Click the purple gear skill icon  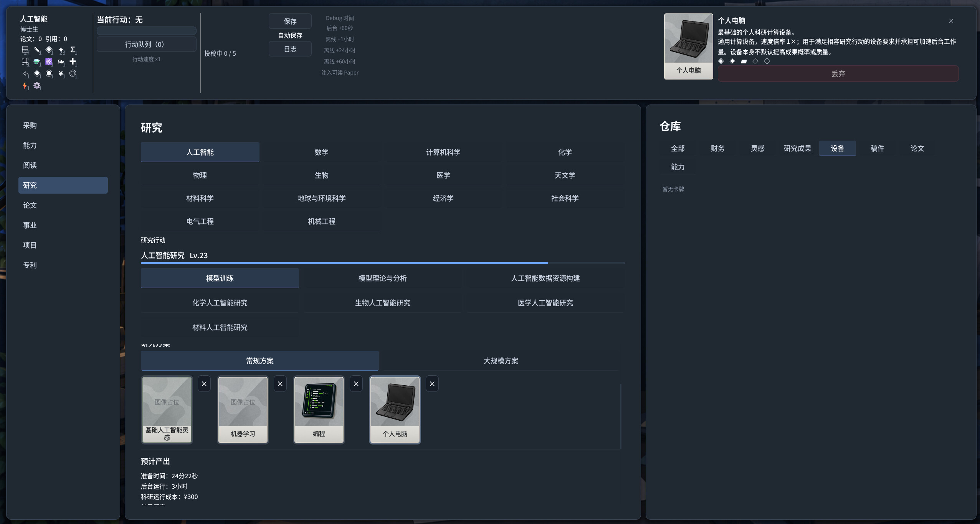click(37, 86)
